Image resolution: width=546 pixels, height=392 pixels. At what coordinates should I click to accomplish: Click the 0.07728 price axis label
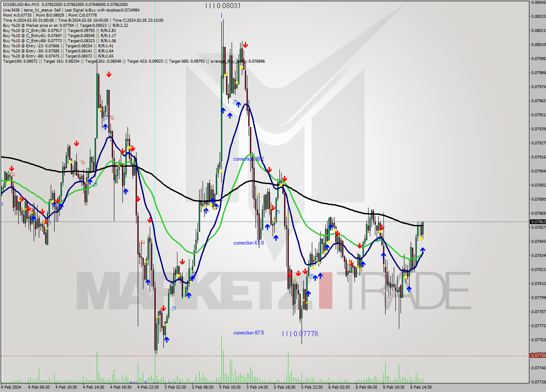[538, 382]
